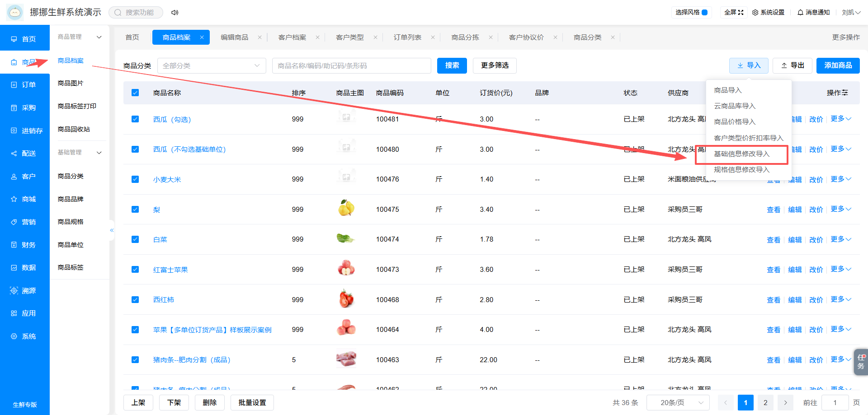868x415 pixels.
Task: Open the 应用 apps sidebar item
Action: (x=24, y=313)
